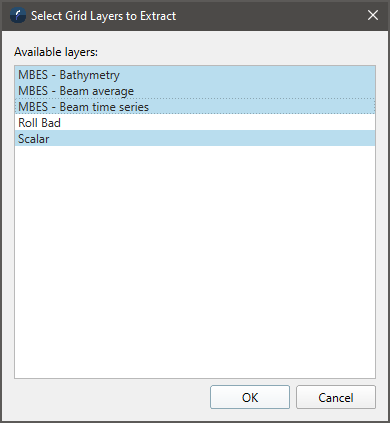Pick the Scalar layer entry
The height and width of the screenshot is (423, 390).
coord(195,139)
